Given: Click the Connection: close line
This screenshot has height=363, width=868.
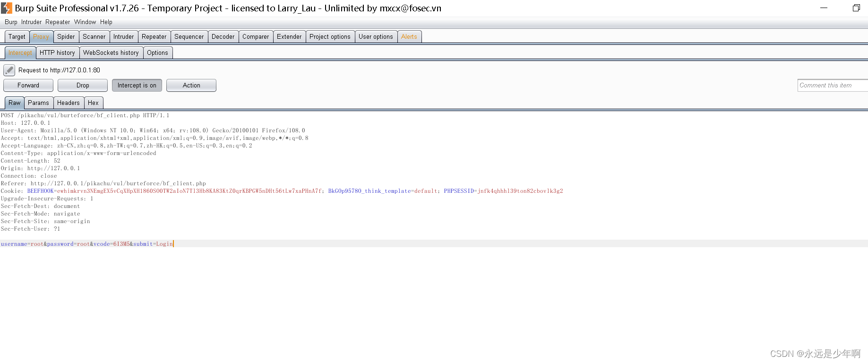Looking at the screenshot, I should tap(29, 176).
